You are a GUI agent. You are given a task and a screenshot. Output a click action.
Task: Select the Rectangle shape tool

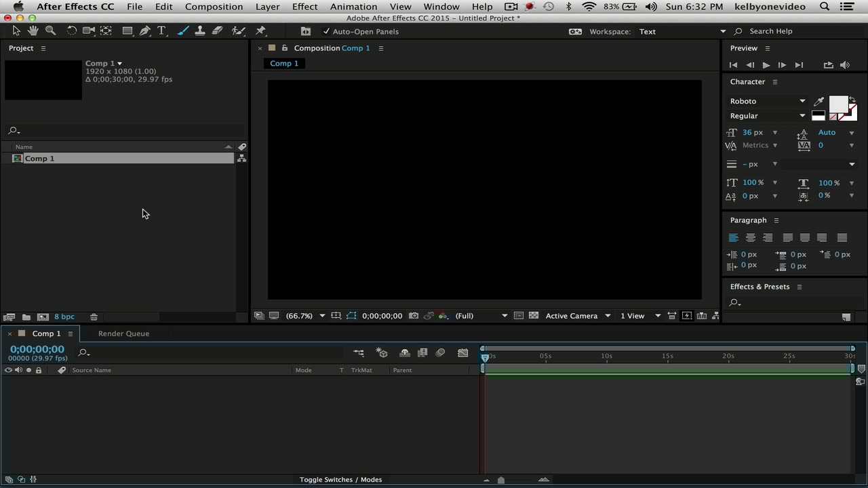[x=127, y=30]
